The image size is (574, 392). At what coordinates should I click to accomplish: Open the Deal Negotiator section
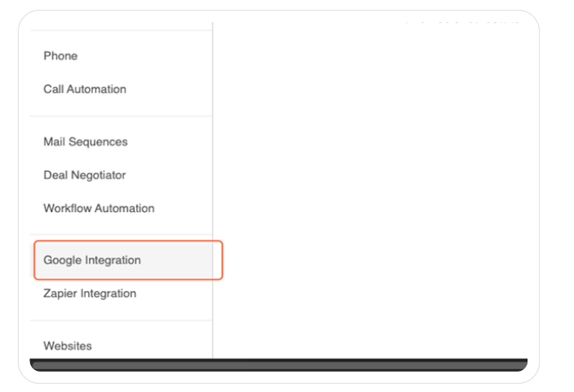[85, 175]
